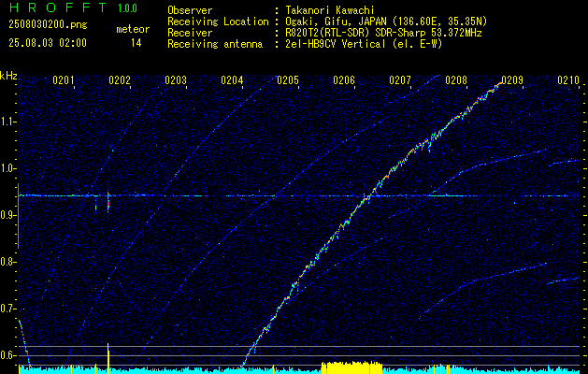The width and height of the screenshot is (588, 374).
Task: Click the version number 1.0.0
Action: click(x=127, y=7)
